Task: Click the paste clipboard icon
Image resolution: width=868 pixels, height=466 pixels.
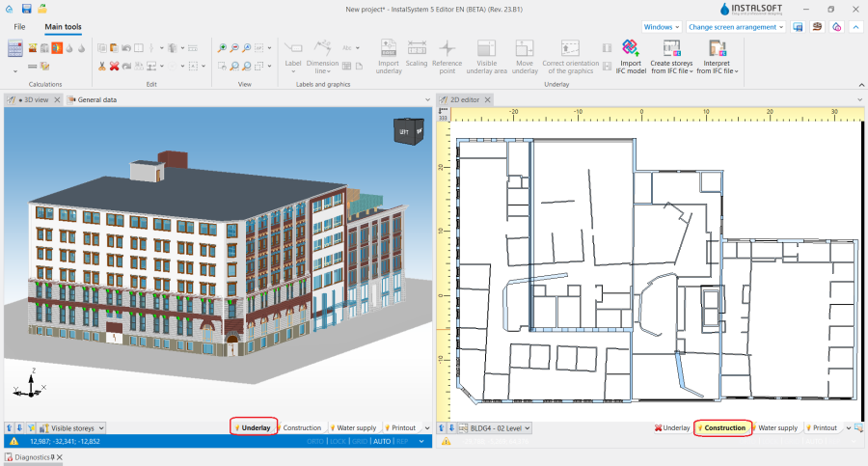Action: pyautogui.click(x=114, y=48)
